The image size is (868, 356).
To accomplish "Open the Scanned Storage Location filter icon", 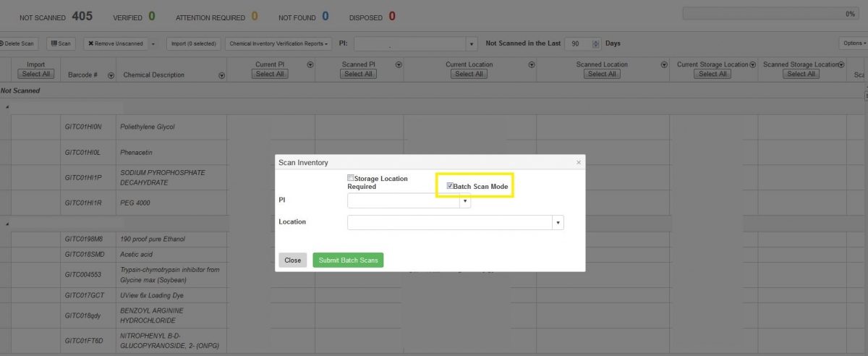I will (x=841, y=64).
